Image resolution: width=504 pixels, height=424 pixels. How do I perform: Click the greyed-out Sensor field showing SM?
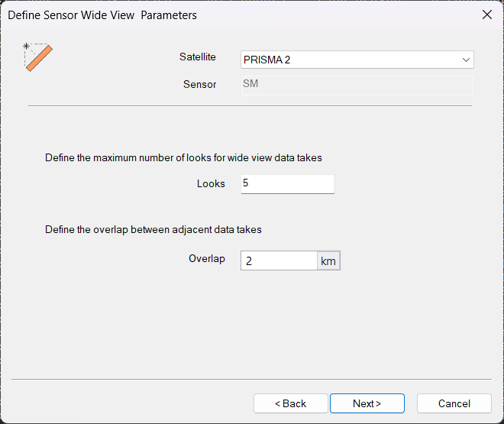(357, 84)
